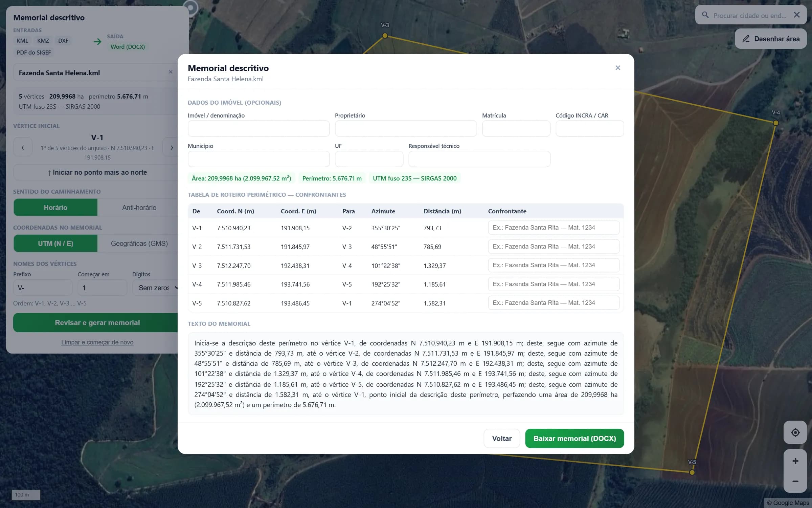Switch direction to Anti-horário
Image resolution: width=812 pixels, height=508 pixels.
point(139,207)
